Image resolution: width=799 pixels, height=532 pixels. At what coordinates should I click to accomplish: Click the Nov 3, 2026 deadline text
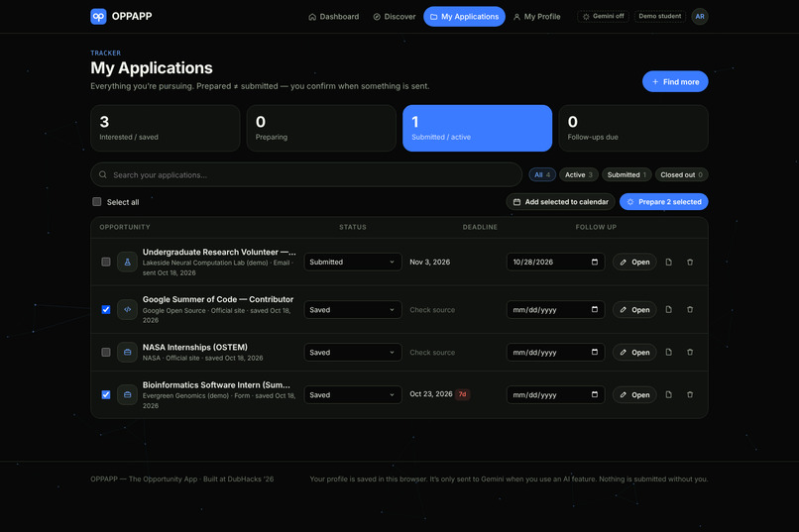pyautogui.click(x=429, y=262)
